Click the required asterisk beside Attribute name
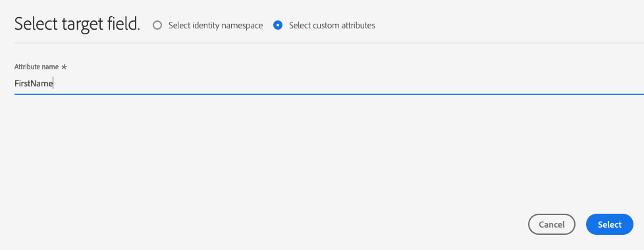 (64, 67)
